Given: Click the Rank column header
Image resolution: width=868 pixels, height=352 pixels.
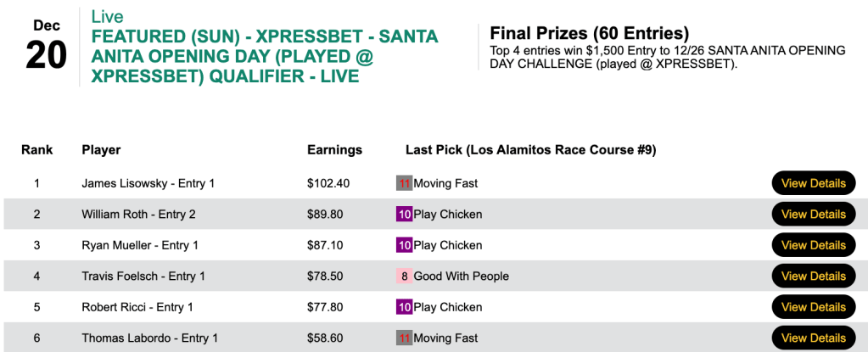Looking at the screenshot, I should click(x=37, y=150).
